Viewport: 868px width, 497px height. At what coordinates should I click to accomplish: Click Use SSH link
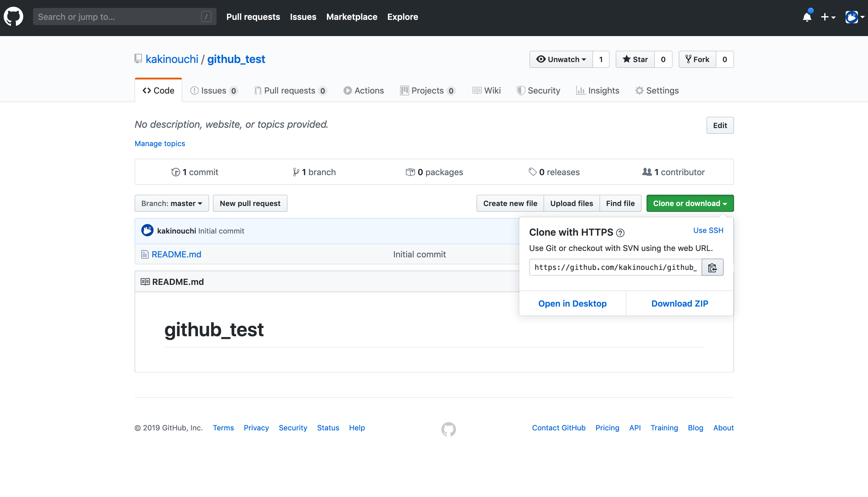pos(708,230)
